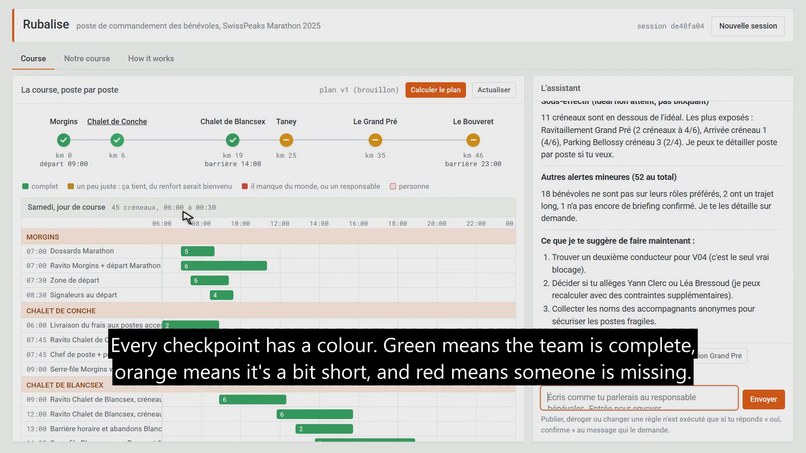Click the Le Grand Pré checkpoint name
This screenshot has width=806, height=453.
click(x=375, y=121)
